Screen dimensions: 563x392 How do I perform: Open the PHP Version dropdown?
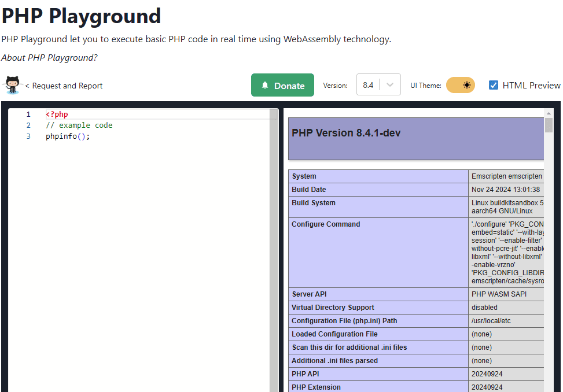378,84
